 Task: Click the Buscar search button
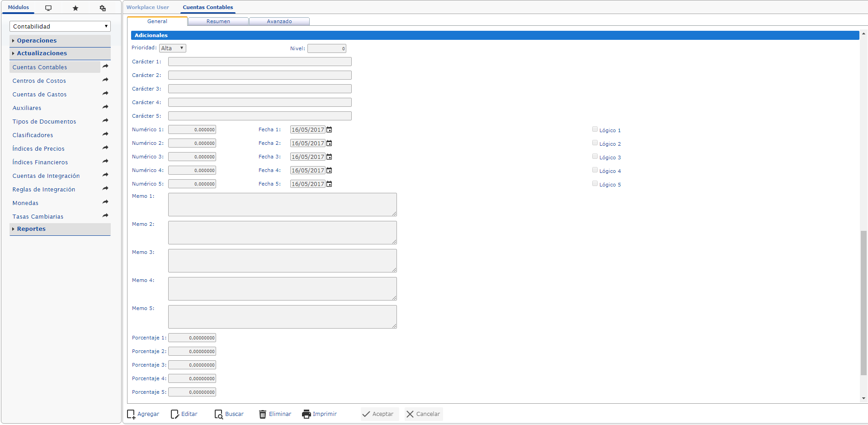[x=229, y=414]
